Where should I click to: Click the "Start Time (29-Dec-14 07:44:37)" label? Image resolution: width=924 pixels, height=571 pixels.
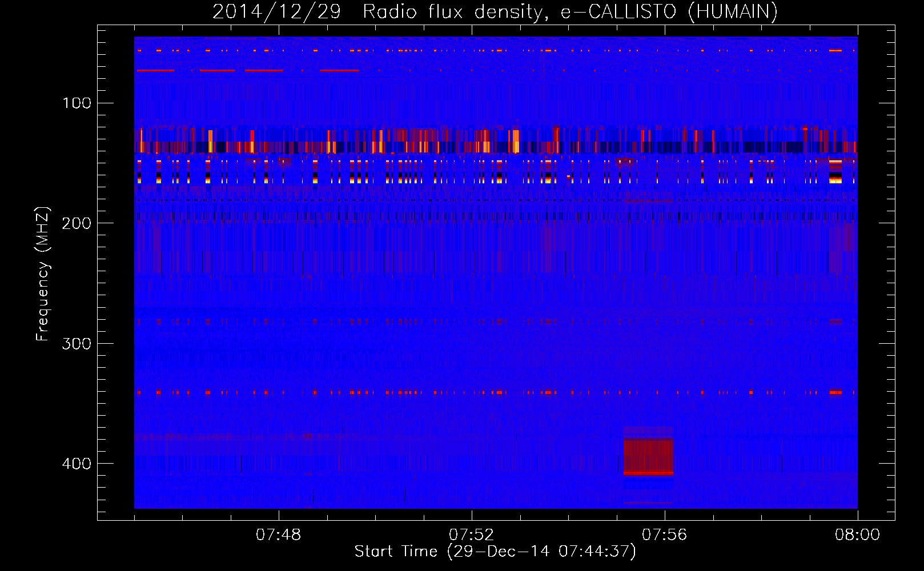[495, 552]
